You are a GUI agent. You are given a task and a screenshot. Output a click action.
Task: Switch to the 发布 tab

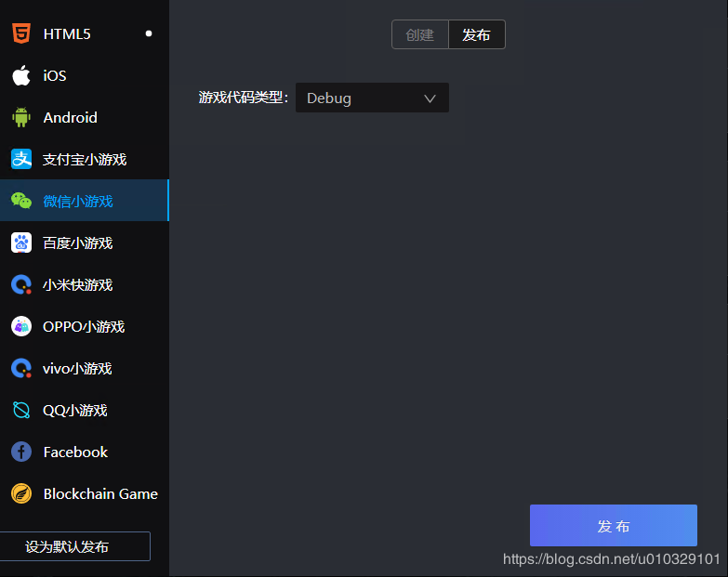[476, 34]
